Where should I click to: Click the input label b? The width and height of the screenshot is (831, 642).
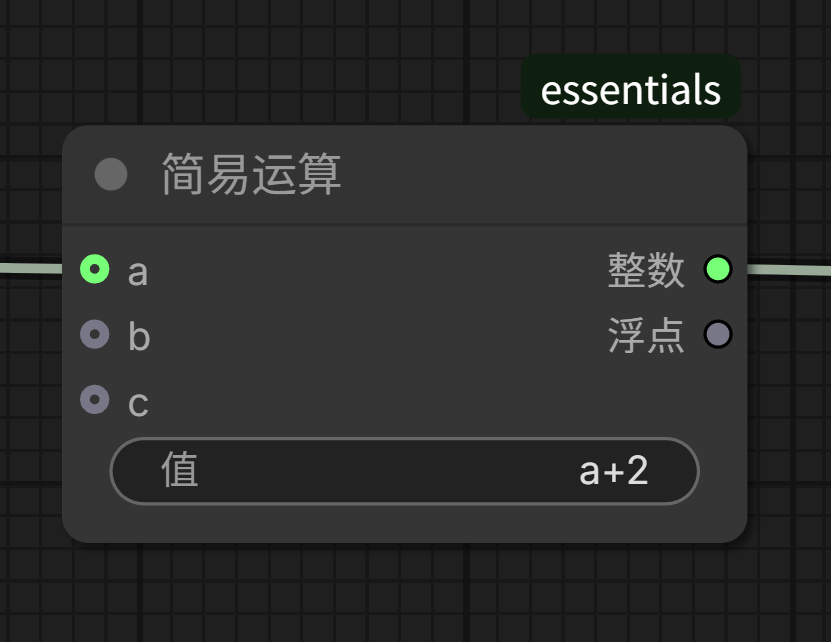[x=139, y=337]
